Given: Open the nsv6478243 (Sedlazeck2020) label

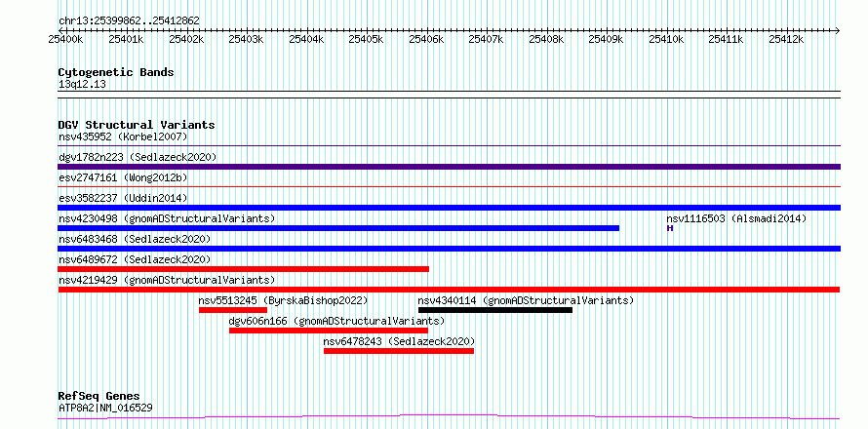Looking at the screenshot, I should tap(399, 341).
